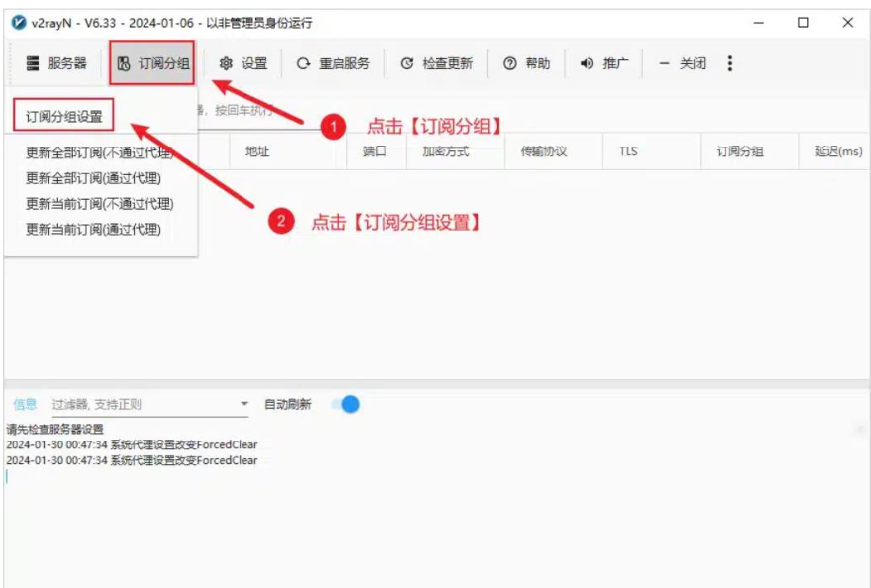This screenshot has height=588, width=871.
Task: Maximize the v2rayN window
Action: click(803, 23)
